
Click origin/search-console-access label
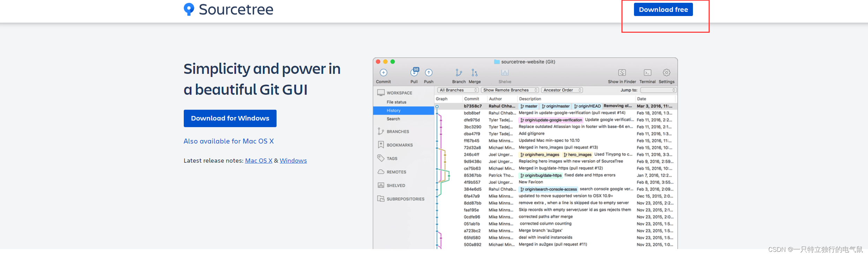549,189
